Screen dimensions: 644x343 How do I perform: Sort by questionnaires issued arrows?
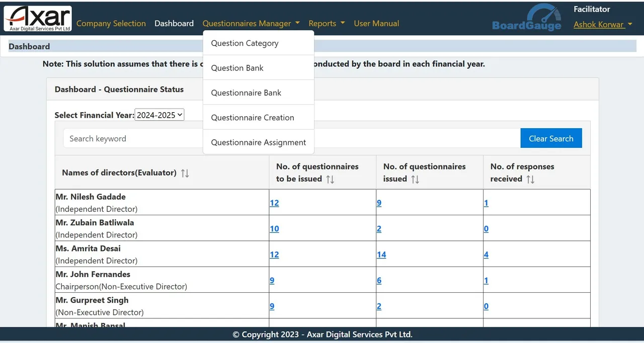415,179
